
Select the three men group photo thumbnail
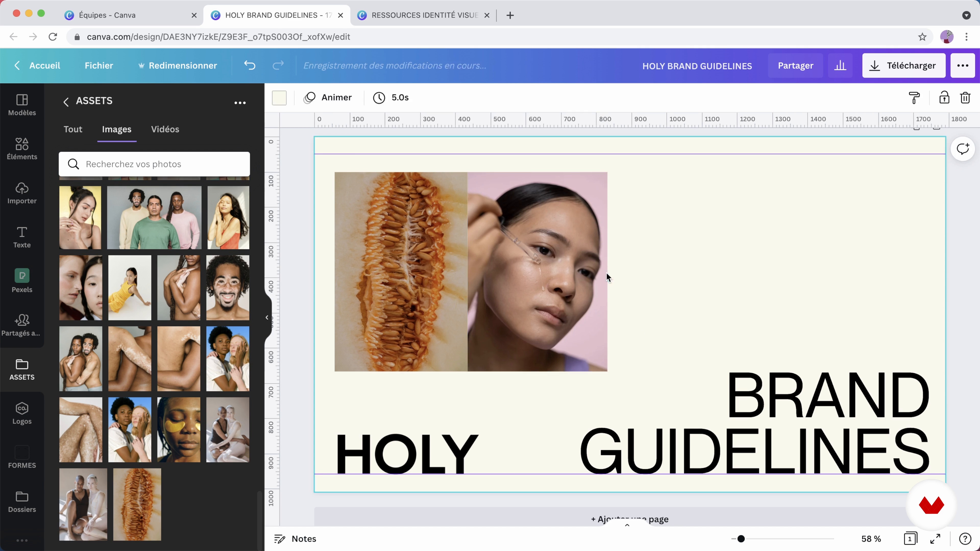tap(154, 218)
